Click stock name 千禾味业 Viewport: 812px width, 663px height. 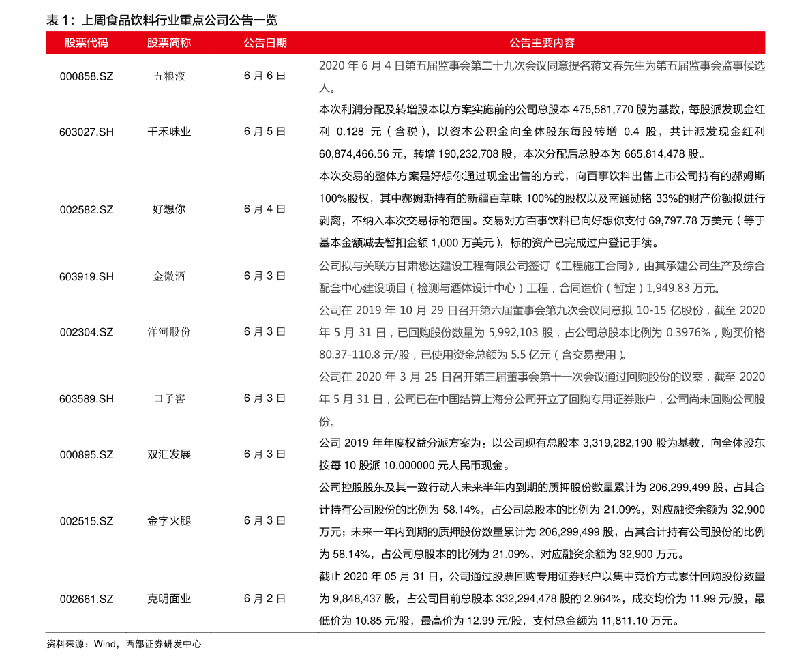click(x=169, y=132)
